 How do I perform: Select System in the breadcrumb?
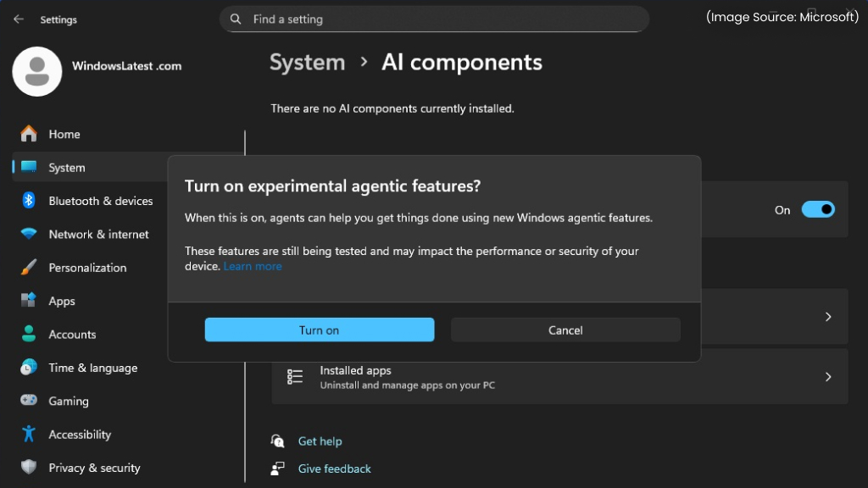pos(307,62)
